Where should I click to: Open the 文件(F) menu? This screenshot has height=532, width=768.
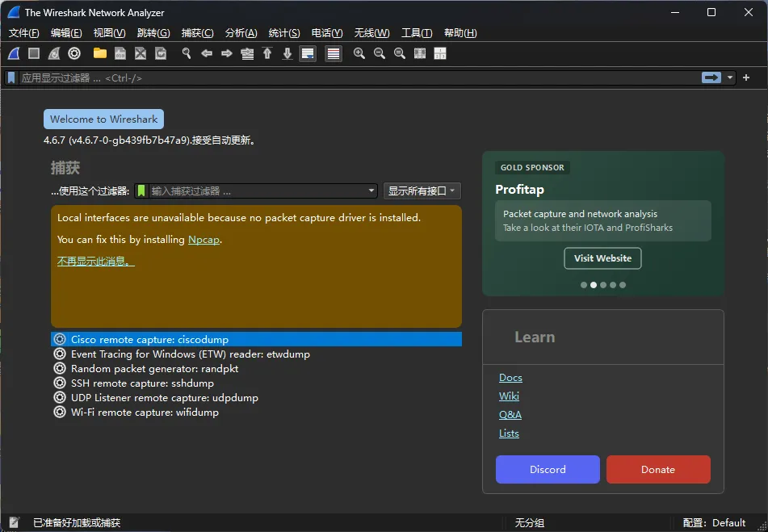(23, 33)
